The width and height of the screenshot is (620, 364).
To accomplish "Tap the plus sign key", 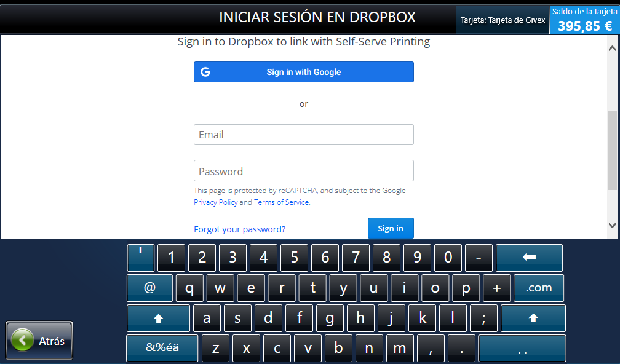I will (x=496, y=288).
